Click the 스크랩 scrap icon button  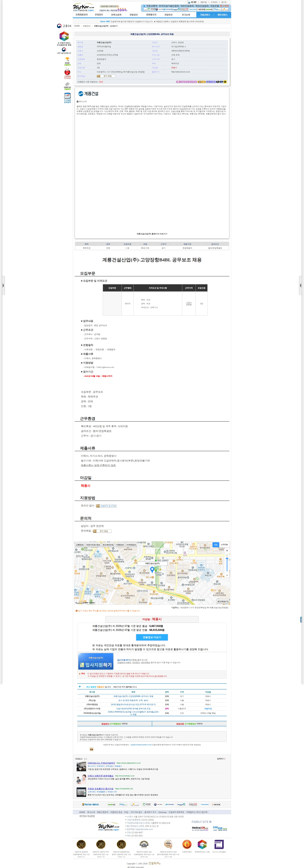[x=211, y=82]
